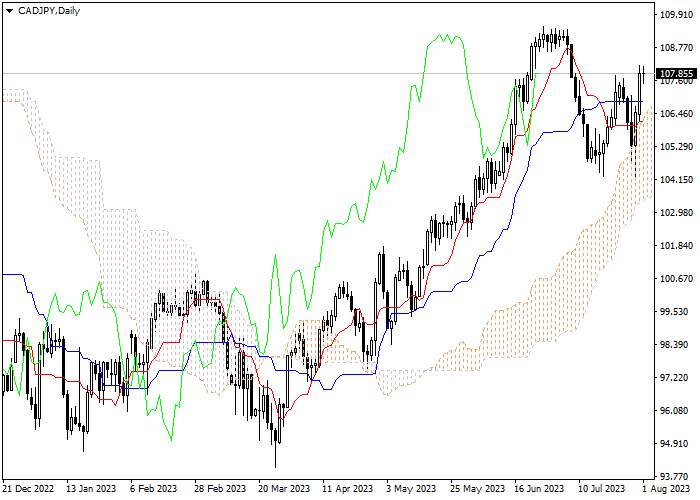Click the 101.840 price axis label
The width and height of the screenshot is (700, 500).
(676, 246)
